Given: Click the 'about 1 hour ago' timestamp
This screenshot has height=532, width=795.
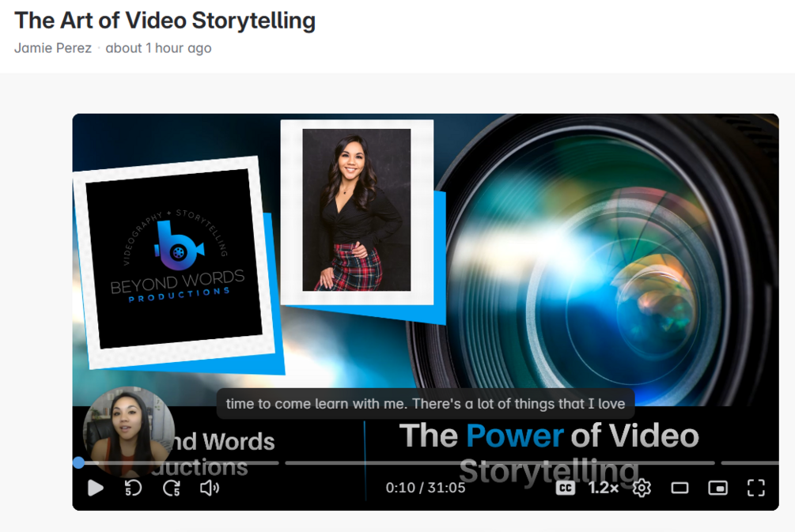Looking at the screenshot, I should click(x=158, y=48).
